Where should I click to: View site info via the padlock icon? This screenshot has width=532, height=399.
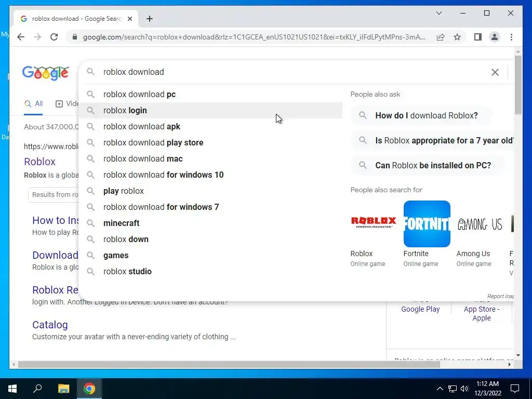tap(75, 37)
